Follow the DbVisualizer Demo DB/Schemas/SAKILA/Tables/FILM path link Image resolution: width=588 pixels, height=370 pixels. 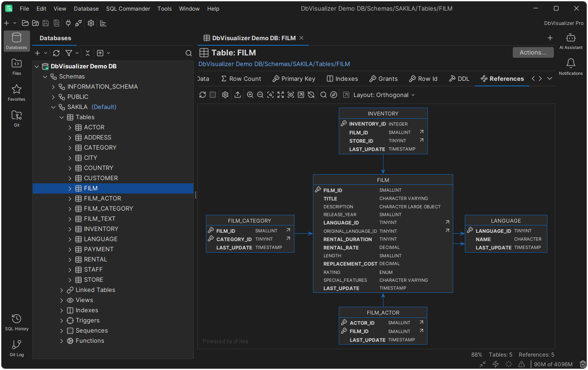(274, 64)
